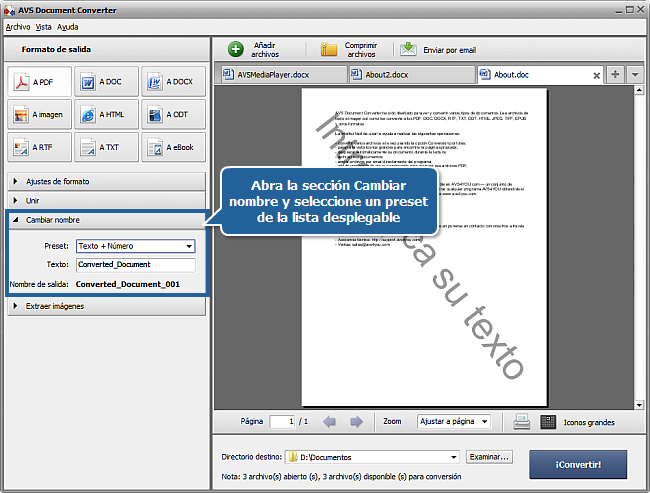Open the Preset dropdown list

136,246
